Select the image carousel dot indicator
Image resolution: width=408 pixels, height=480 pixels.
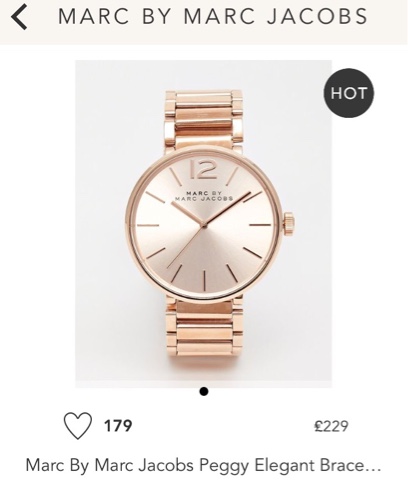204,391
